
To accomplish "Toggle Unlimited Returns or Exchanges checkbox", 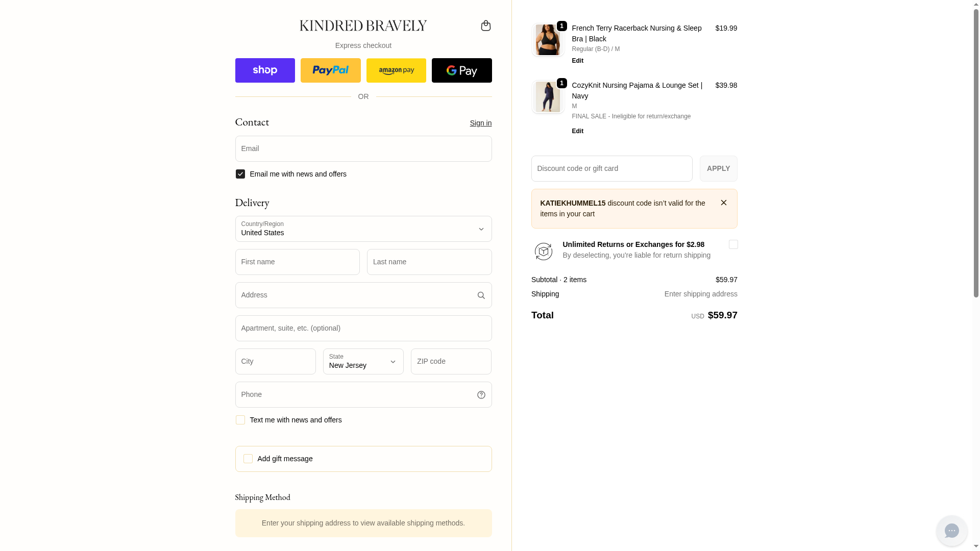I will pos(733,244).
